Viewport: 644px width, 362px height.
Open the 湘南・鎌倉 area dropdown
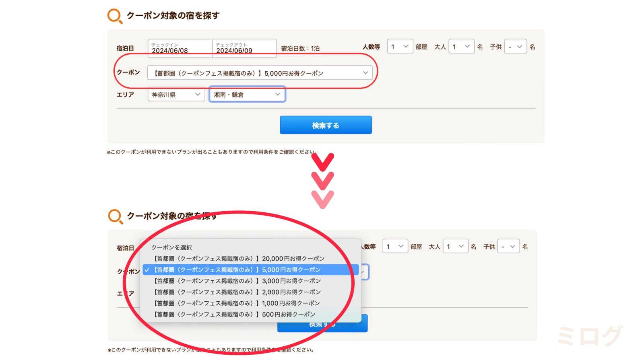247,95
